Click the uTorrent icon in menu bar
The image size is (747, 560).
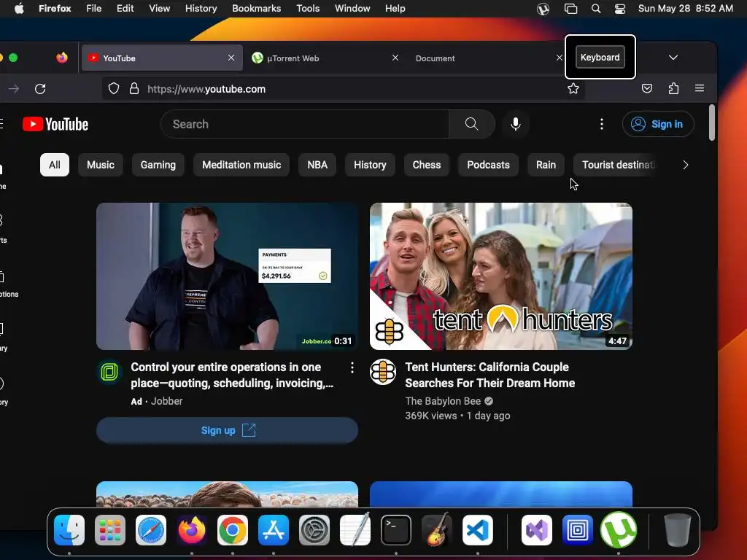[x=543, y=9]
